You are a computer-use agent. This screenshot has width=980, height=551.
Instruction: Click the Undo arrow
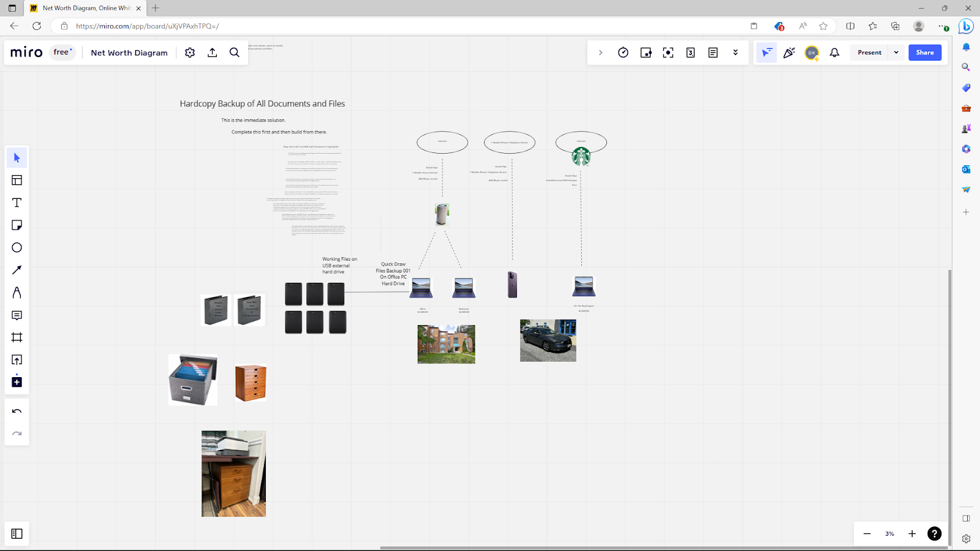coord(17,411)
